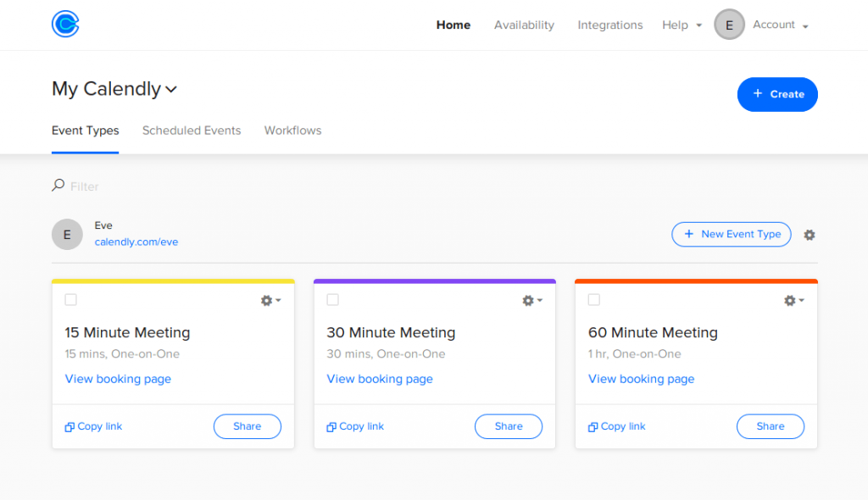Image resolution: width=868 pixels, height=500 pixels.
Task: Share the 60 Minute Meeting event
Action: [771, 426]
